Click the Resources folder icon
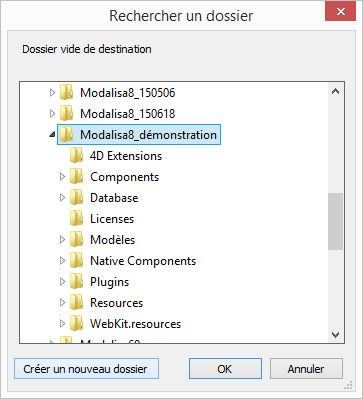363x399 pixels. point(77,303)
